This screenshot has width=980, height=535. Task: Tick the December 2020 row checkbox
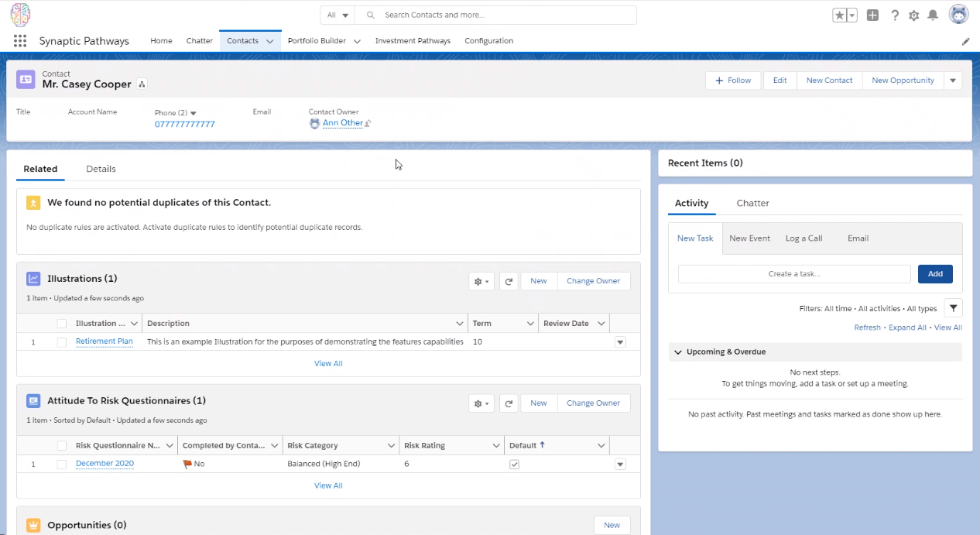(62, 465)
